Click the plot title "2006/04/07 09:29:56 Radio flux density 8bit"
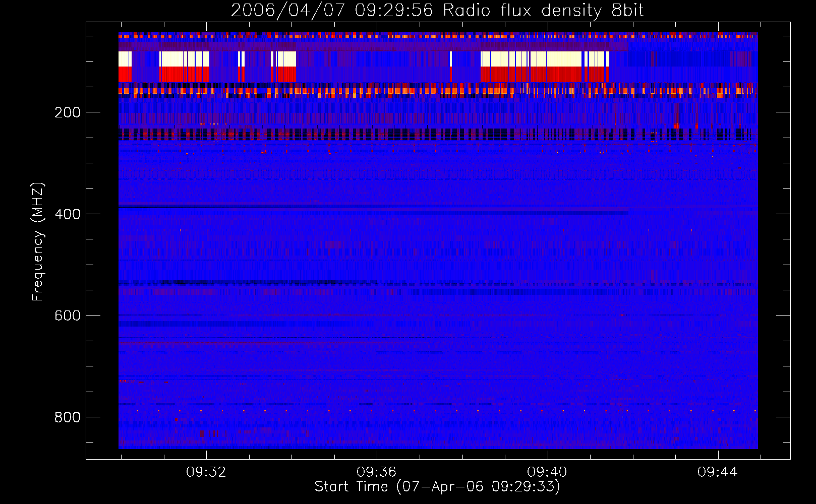Image resolution: width=816 pixels, height=504 pixels. 437,10
